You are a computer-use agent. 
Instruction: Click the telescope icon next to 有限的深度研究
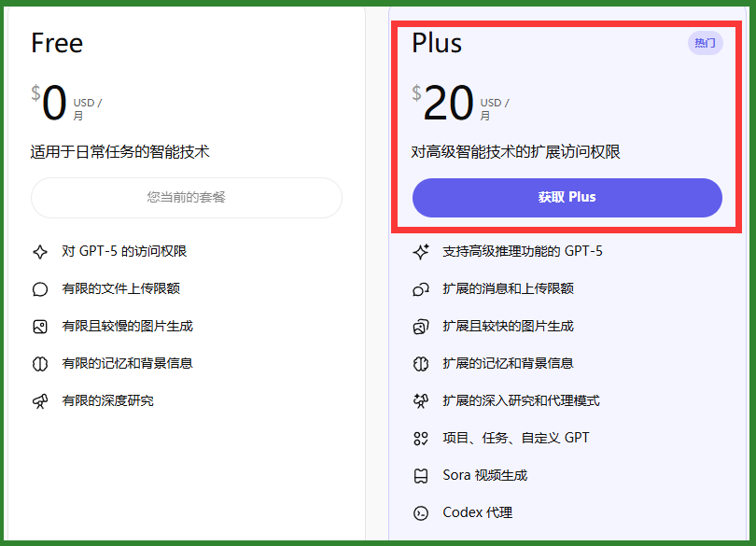pyautogui.click(x=40, y=401)
